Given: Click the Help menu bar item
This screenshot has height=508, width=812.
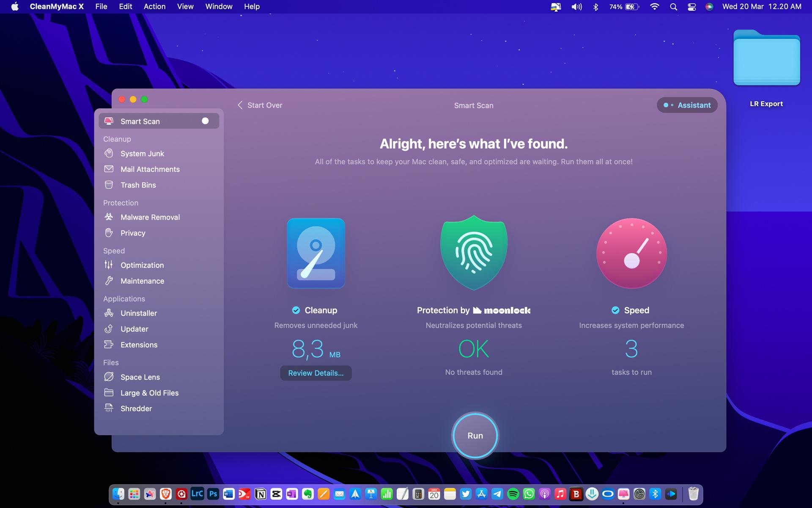Looking at the screenshot, I should coord(251,6).
